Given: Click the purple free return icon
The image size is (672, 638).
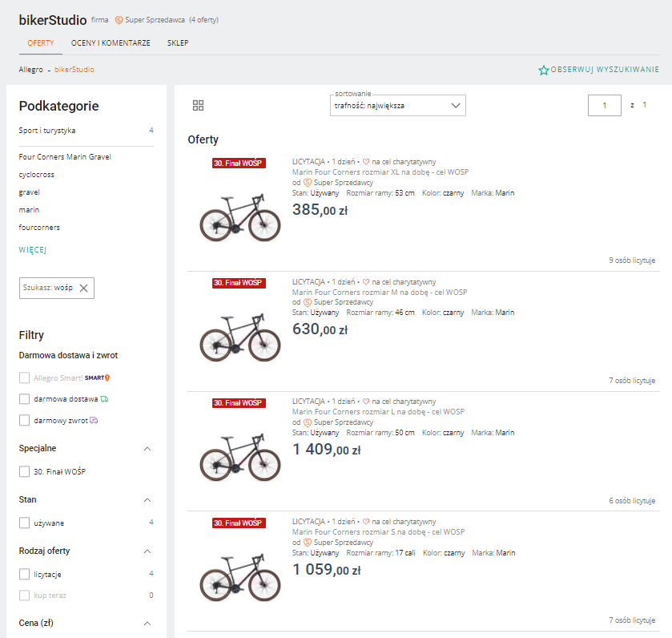Looking at the screenshot, I should coord(94,420).
